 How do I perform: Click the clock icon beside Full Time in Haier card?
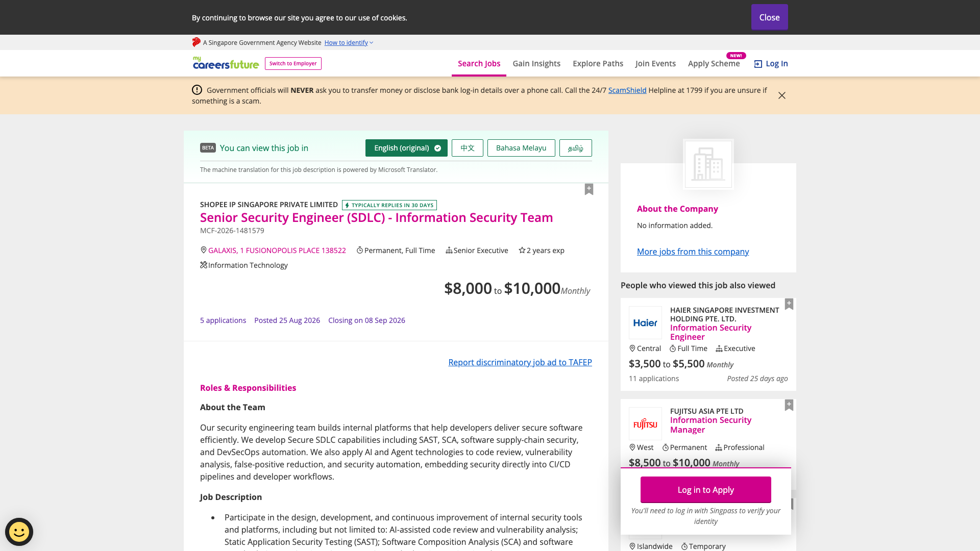[673, 348]
